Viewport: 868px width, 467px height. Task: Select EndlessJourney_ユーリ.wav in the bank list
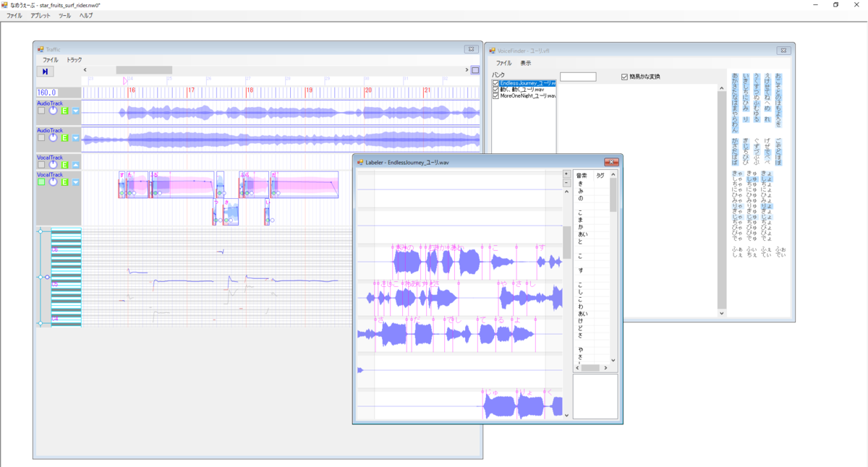(x=527, y=84)
